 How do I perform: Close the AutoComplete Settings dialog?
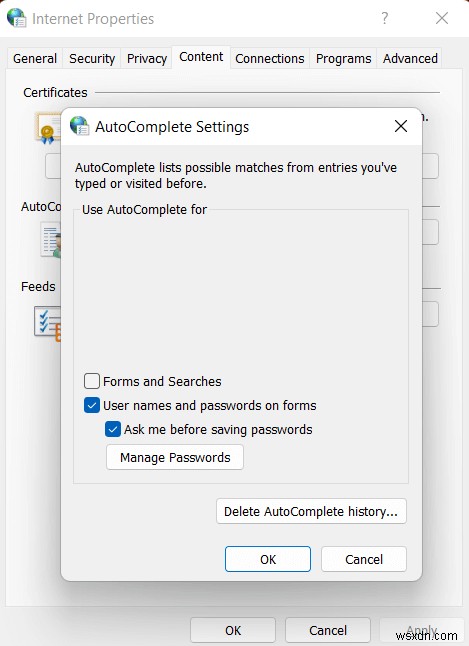tap(401, 126)
